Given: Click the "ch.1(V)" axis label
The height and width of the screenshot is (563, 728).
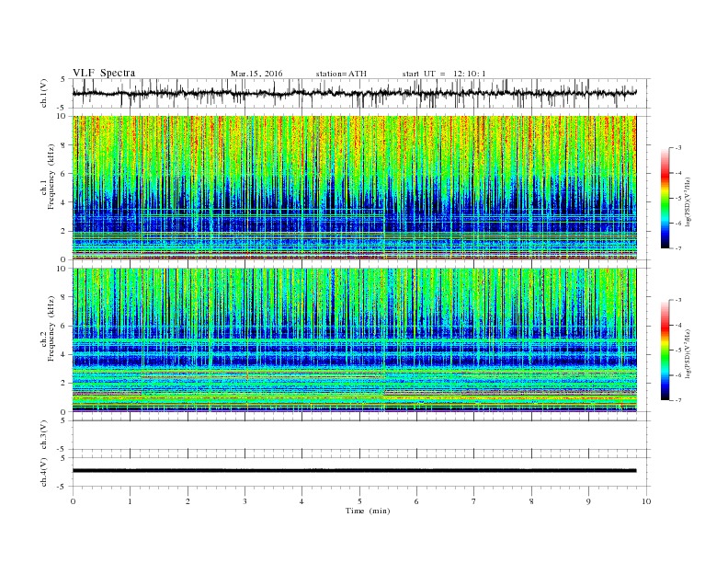Looking at the screenshot, I should (44, 93).
